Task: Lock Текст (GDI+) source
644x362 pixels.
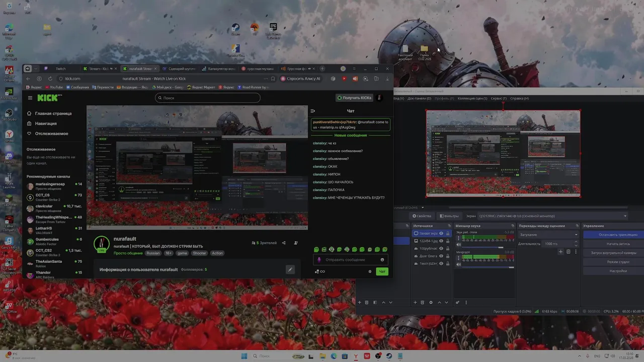Action: [448, 263]
